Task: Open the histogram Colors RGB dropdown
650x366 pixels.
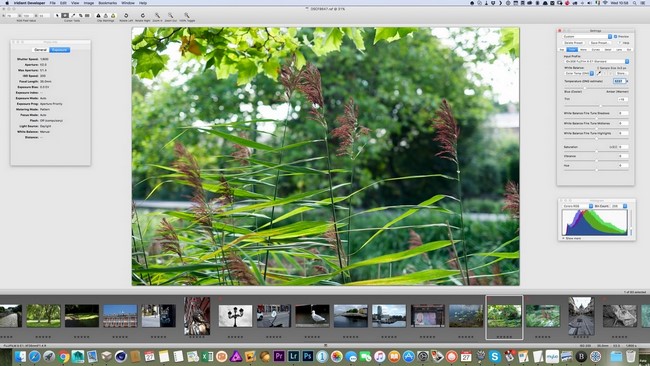Action: click(x=577, y=206)
